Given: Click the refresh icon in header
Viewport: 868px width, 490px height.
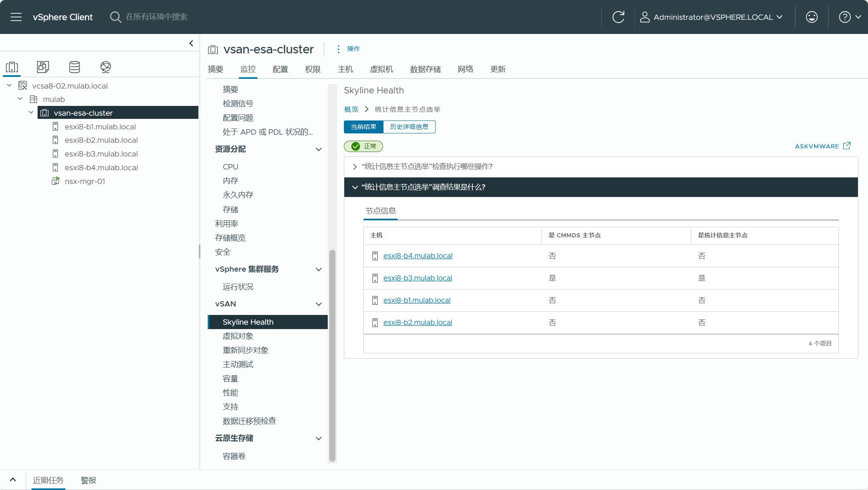Looking at the screenshot, I should click(618, 17).
